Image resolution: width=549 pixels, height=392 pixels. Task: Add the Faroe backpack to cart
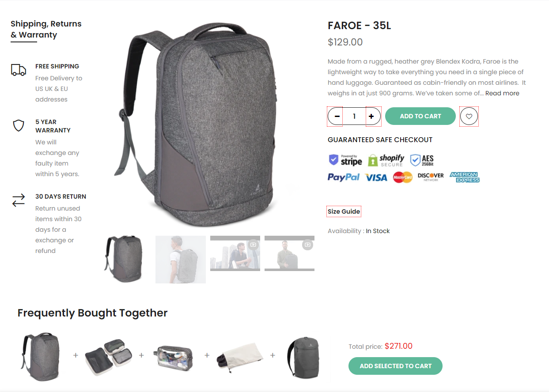tap(420, 116)
